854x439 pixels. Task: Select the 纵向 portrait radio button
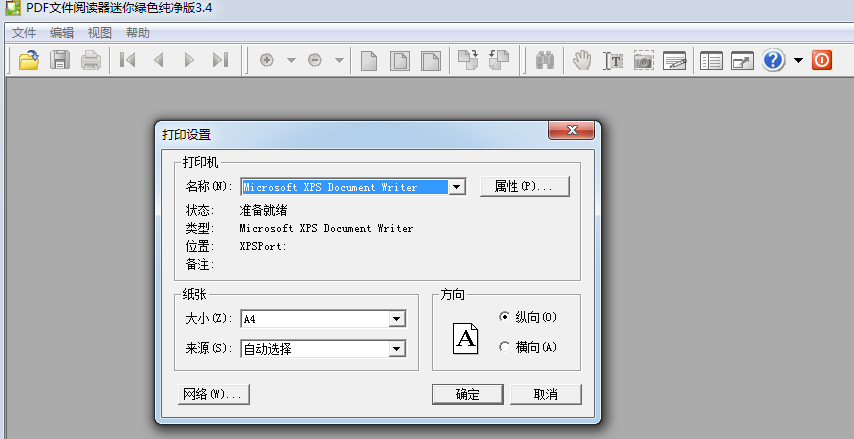[x=504, y=316]
